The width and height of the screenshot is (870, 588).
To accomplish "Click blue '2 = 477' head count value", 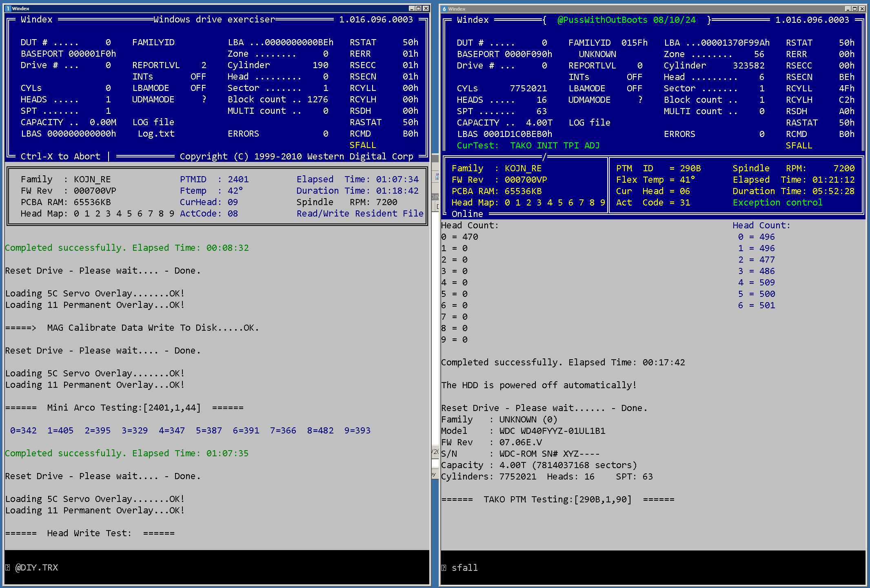I will (757, 259).
